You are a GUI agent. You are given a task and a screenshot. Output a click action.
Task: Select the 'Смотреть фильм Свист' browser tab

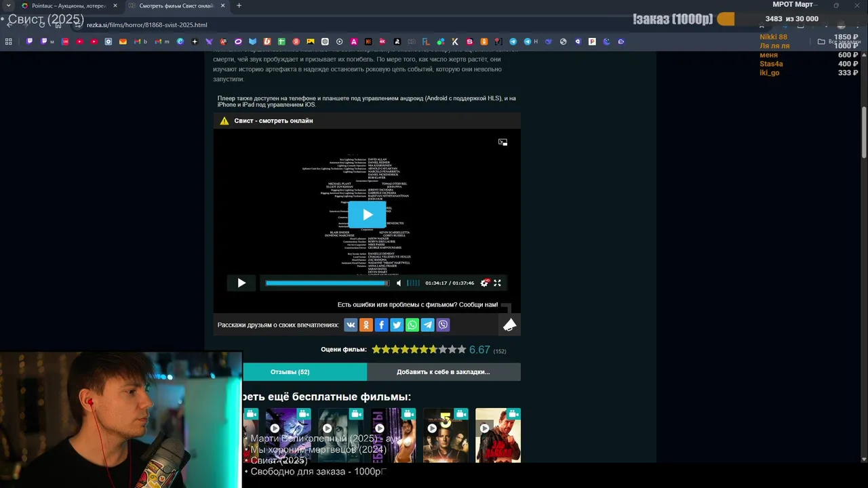click(x=176, y=5)
